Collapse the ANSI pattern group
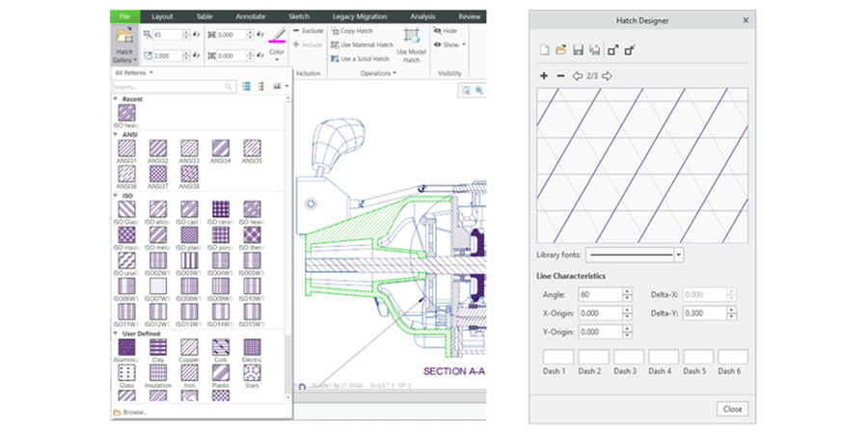The height and width of the screenshot is (434, 868). [116, 134]
